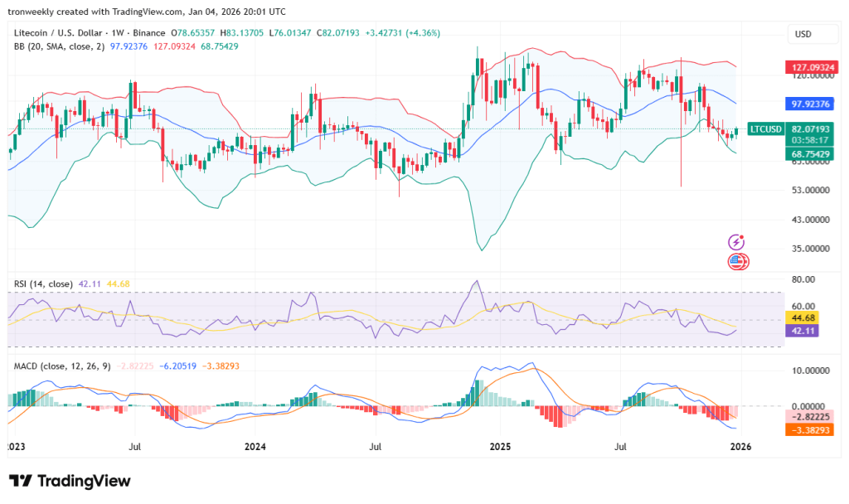Click the green 68.75429 lower band label

809,154
